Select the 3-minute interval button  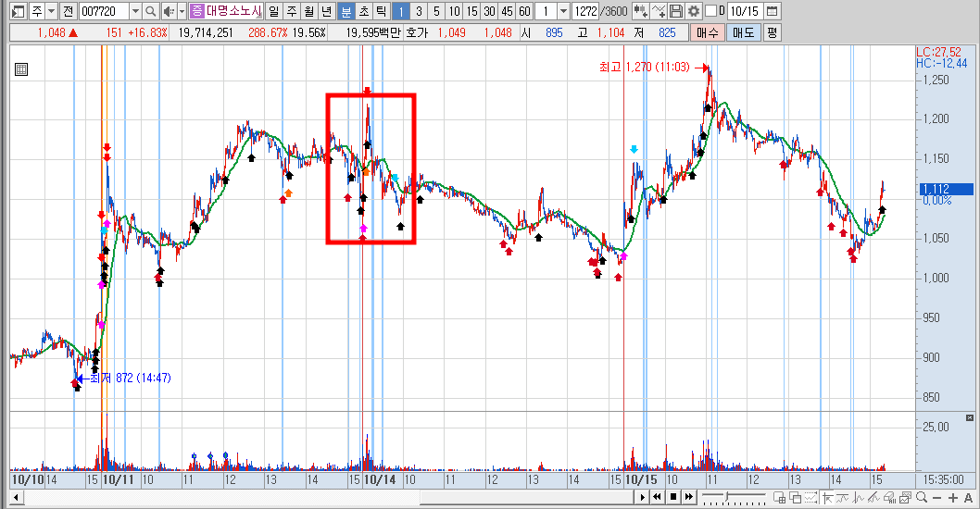(x=419, y=11)
